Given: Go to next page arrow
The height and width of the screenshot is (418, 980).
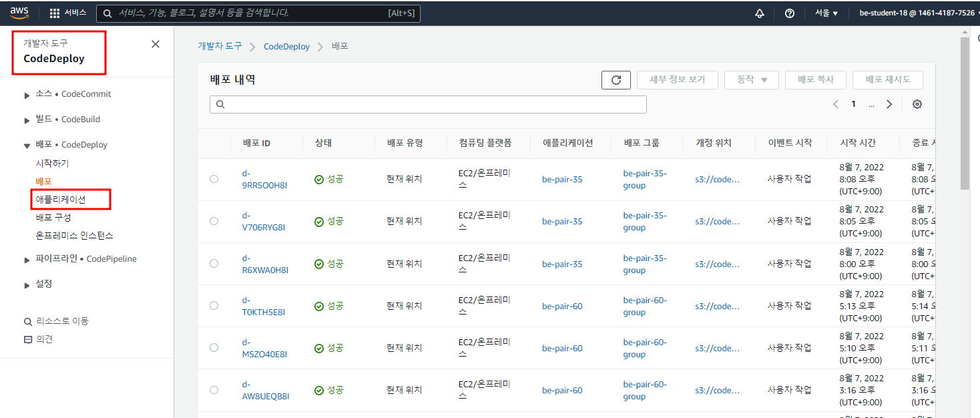Looking at the screenshot, I should click(x=889, y=104).
